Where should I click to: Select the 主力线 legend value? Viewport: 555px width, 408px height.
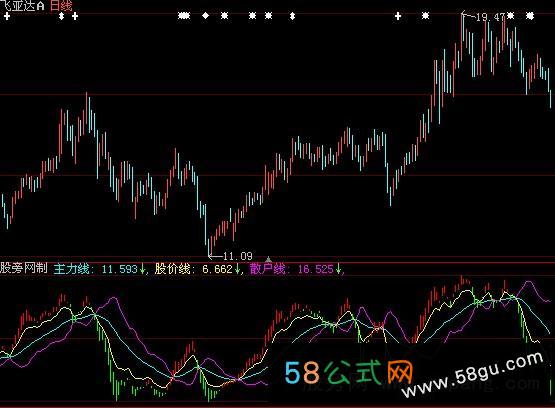(x=99, y=269)
